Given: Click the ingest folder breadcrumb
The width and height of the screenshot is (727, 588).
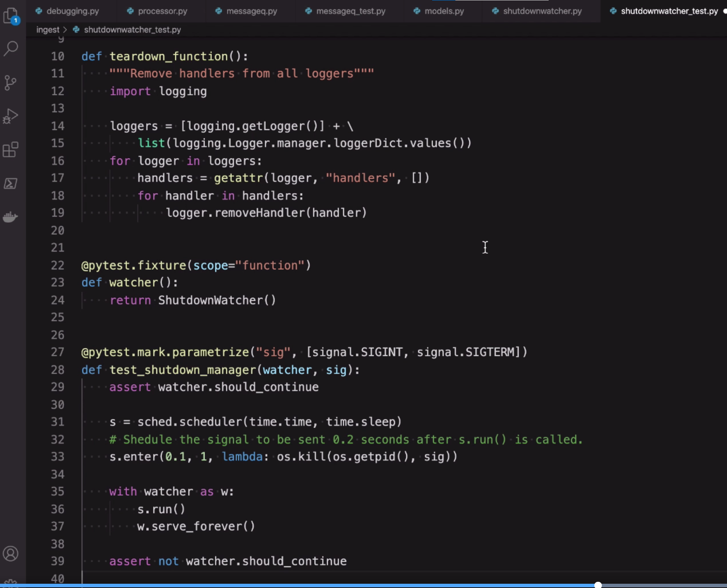Looking at the screenshot, I should (x=48, y=29).
